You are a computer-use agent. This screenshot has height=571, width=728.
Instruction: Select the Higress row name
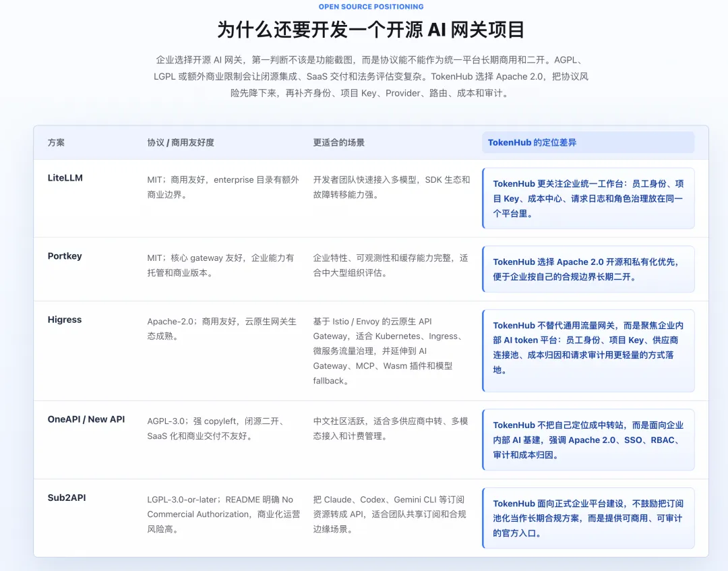(x=65, y=320)
